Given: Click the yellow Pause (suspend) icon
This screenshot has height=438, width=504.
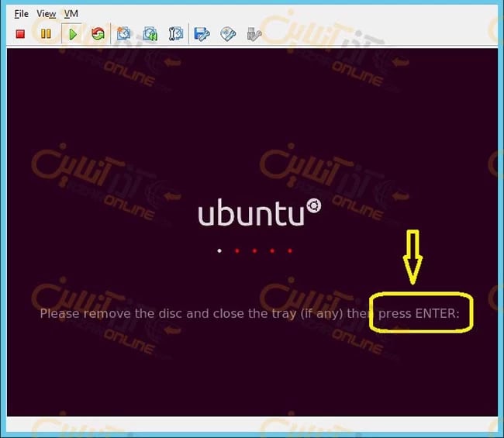Looking at the screenshot, I should click(x=46, y=34).
